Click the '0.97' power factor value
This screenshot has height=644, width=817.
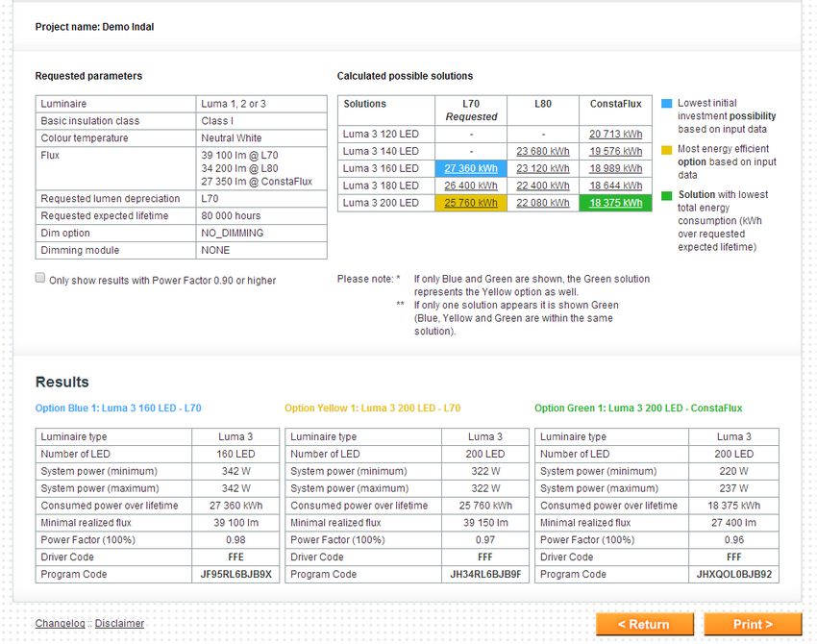click(x=485, y=540)
